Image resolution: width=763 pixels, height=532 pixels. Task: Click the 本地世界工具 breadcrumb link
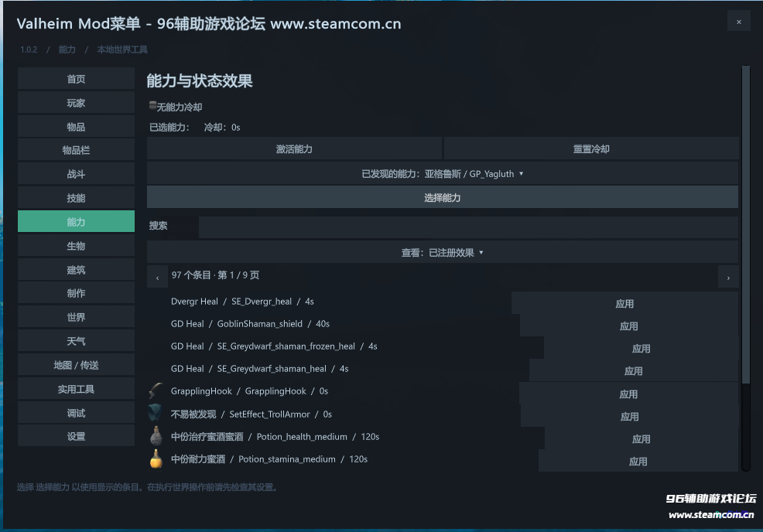pyautogui.click(x=122, y=49)
